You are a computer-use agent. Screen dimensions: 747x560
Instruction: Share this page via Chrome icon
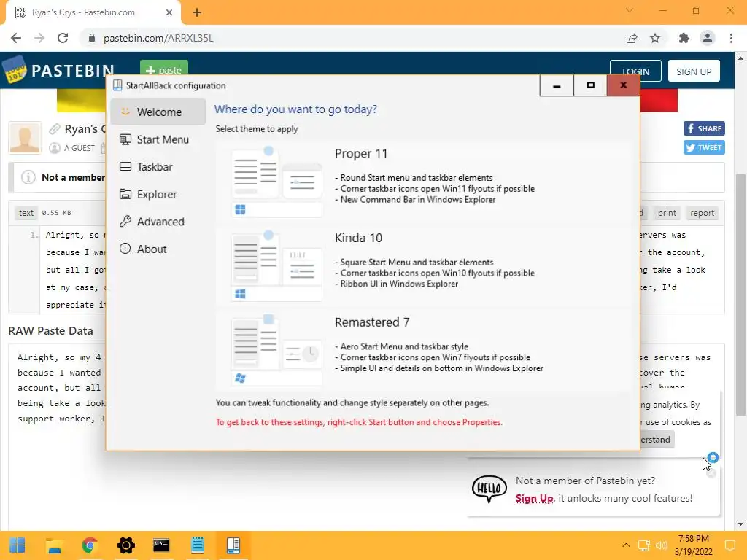tap(632, 38)
